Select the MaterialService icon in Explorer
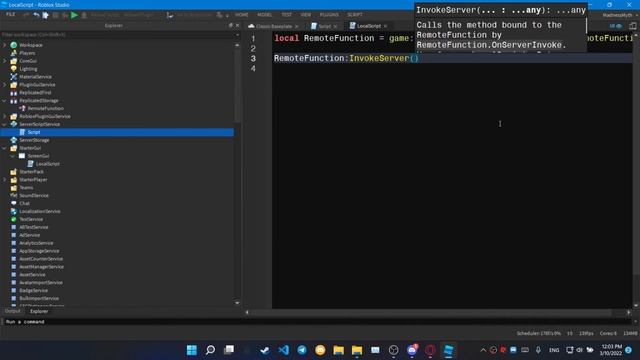The image size is (640, 360). (x=14, y=76)
